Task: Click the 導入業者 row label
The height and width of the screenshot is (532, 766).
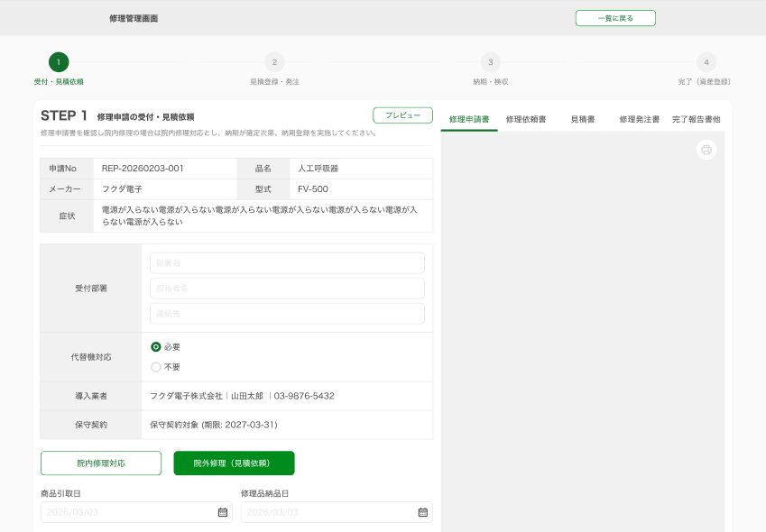Action: pos(91,396)
